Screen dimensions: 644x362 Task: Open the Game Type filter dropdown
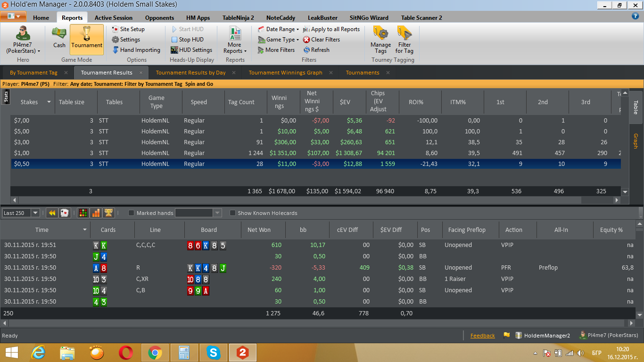point(279,40)
